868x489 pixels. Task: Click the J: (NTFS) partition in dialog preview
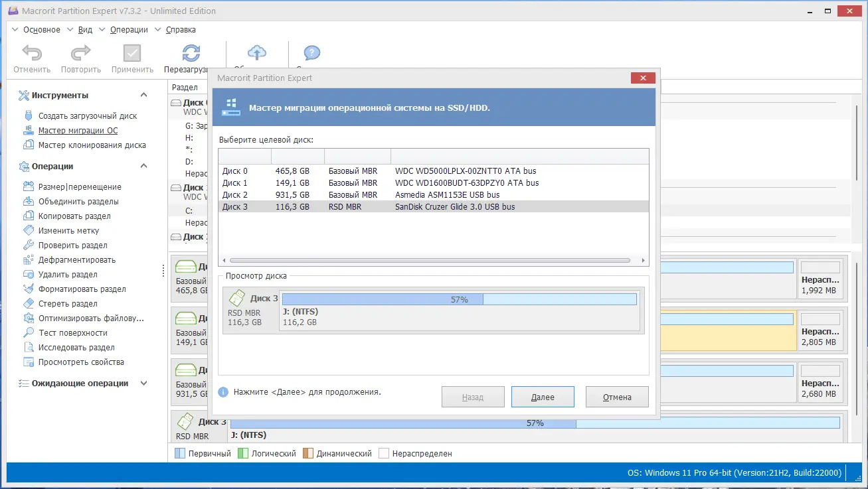pyautogui.click(x=460, y=311)
